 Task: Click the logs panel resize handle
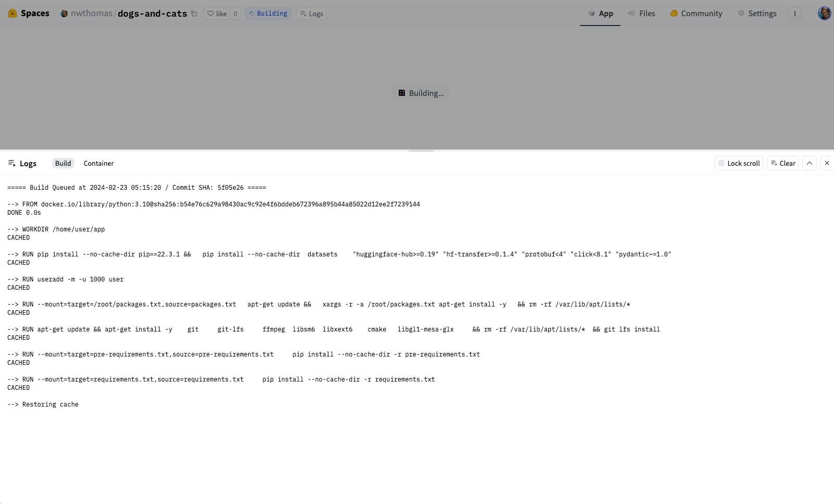pyautogui.click(x=421, y=151)
